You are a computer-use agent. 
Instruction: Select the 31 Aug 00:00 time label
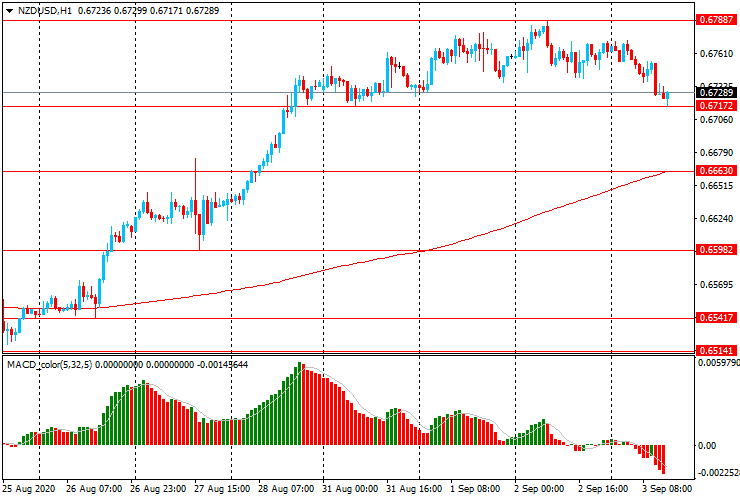[x=350, y=489]
